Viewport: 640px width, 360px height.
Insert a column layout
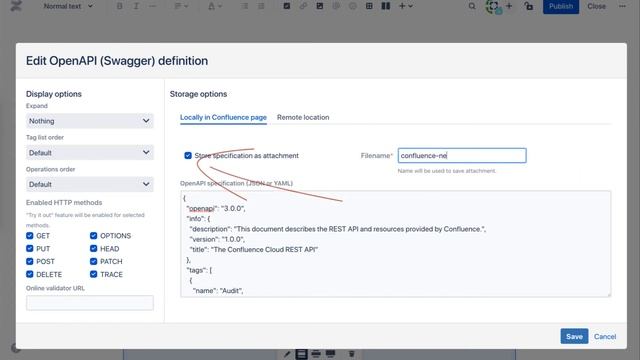click(x=386, y=6)
